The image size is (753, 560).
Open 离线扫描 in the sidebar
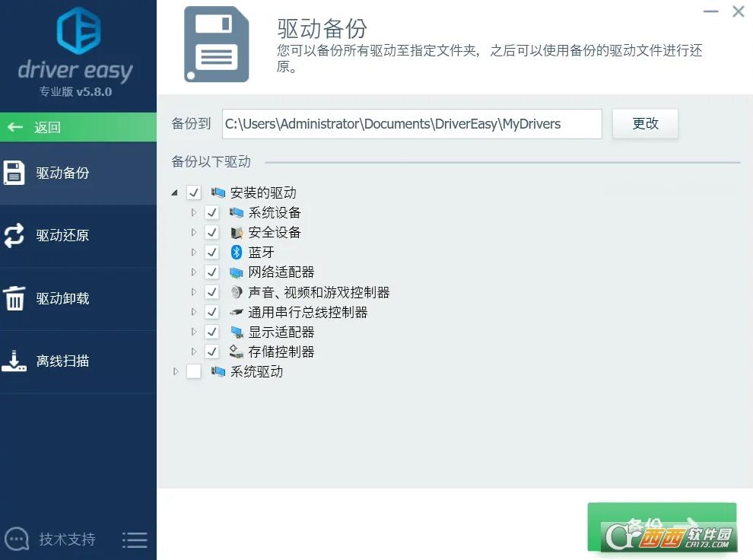coord(78,361)
